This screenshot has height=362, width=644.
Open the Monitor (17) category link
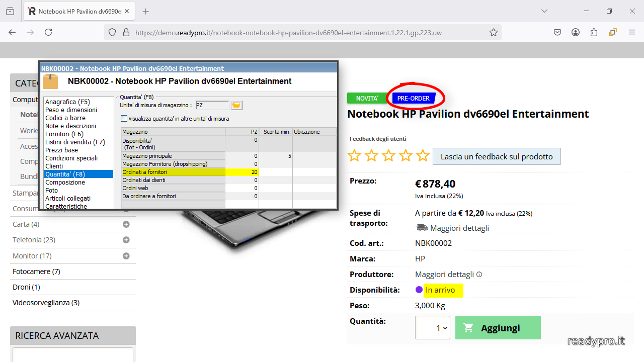[x=32, y=256]
